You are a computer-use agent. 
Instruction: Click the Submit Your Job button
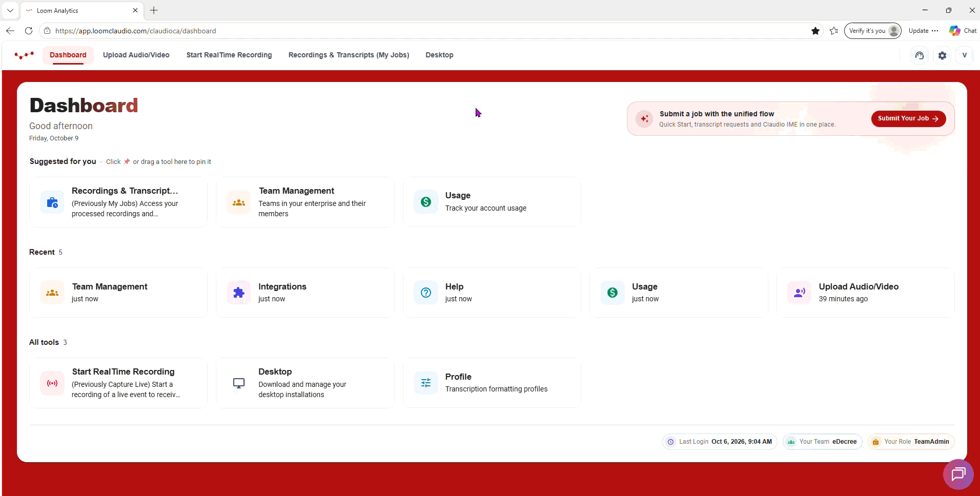pyautogui.click(x=908, y=118)
